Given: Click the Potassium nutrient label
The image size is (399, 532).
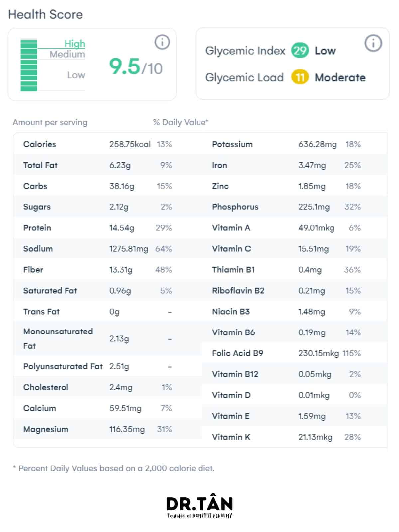Looking at the screenshot, I should pyautogui.click(x=232, y=144).
